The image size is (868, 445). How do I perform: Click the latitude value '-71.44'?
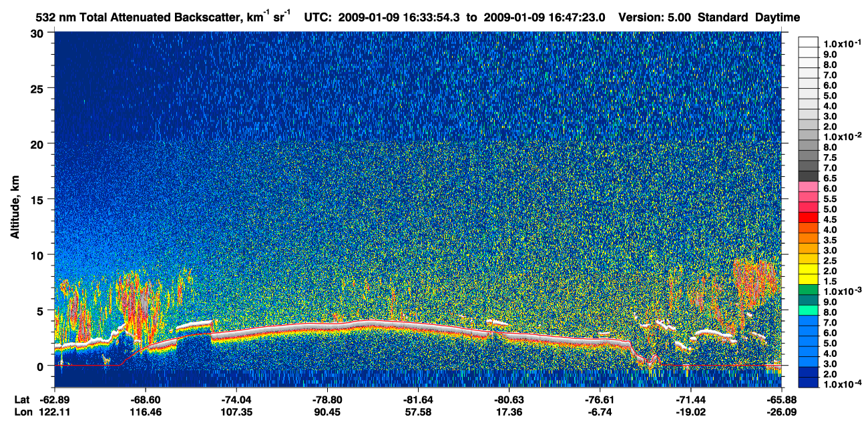[690, 399]
